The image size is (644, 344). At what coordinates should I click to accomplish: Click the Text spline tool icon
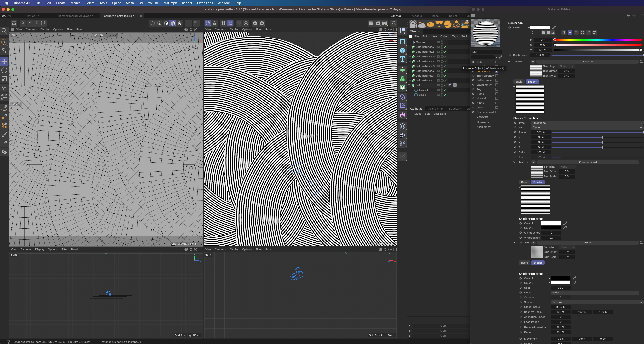pyautogui.click(x=402, y=59)
